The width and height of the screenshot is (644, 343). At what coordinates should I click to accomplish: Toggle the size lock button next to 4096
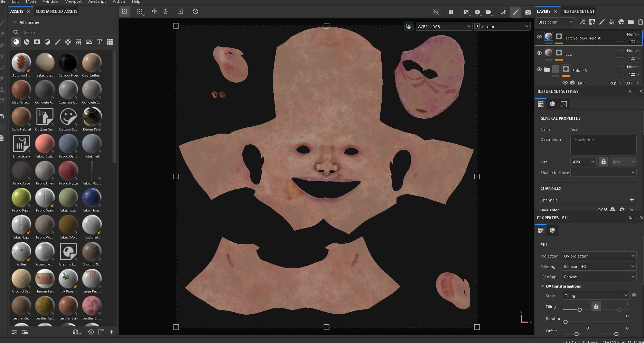(x=604, y=162)
